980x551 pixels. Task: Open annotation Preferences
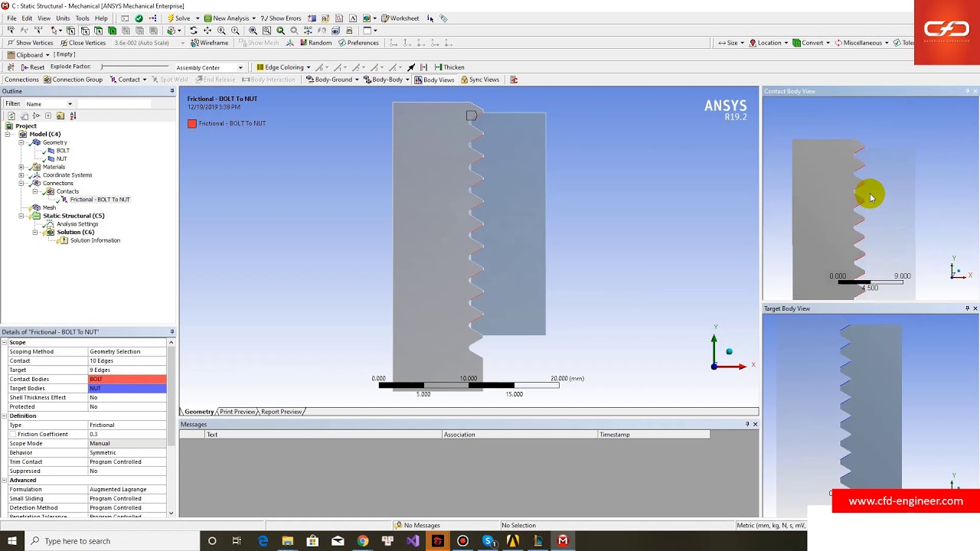point(358,43)
